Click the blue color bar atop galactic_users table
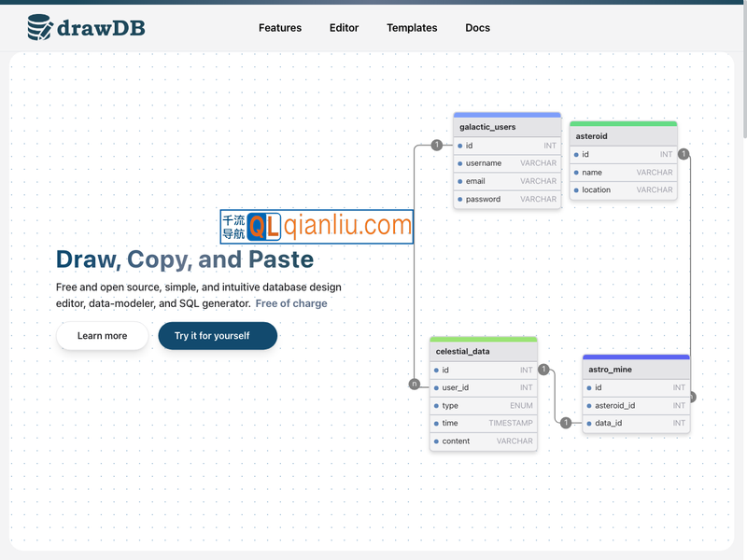The height and width of the screenshot is (560, 747). coord(507,115)
